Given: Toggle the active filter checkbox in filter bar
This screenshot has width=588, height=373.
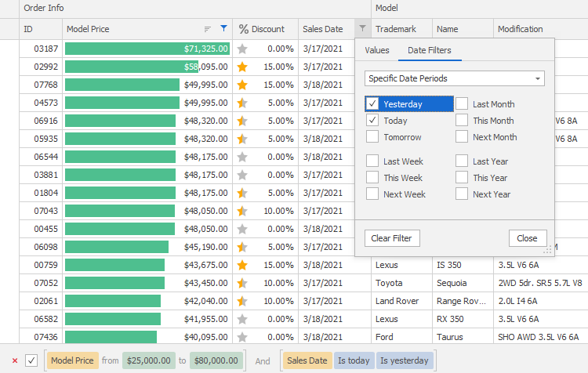Looking at the screenshot, I should (x=31, y=360).
